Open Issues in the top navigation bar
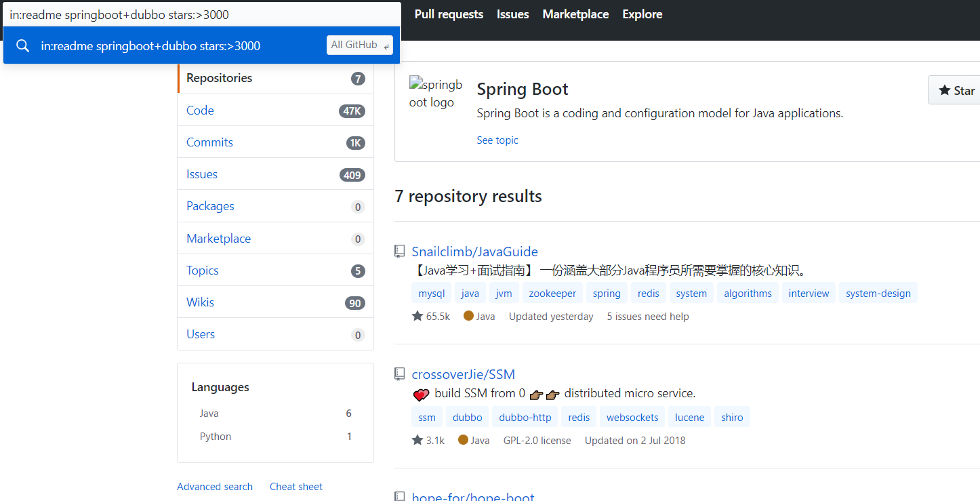This screenshot has width=980, height=501. 512,14
